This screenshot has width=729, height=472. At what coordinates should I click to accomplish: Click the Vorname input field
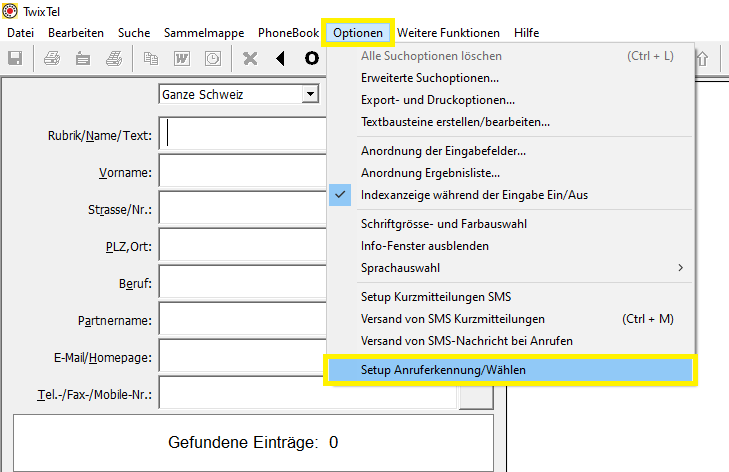point(242,171)
